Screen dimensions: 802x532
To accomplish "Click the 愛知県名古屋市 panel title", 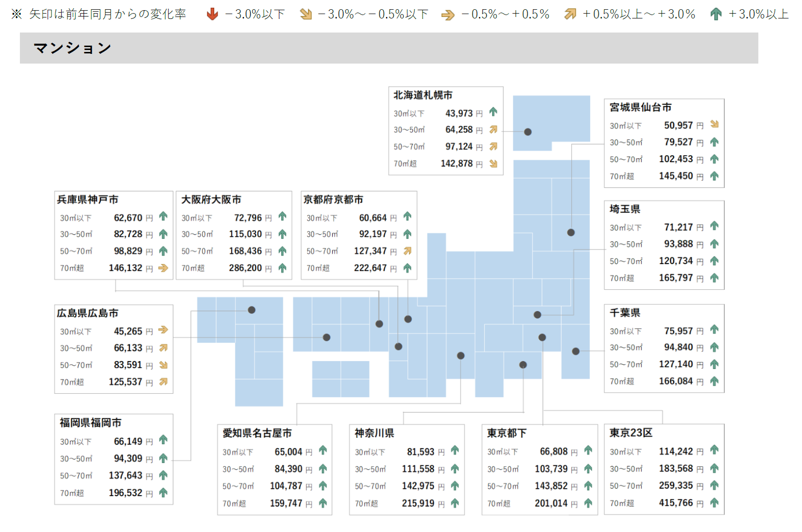I will pyautogui.click(x=257, y=433).
